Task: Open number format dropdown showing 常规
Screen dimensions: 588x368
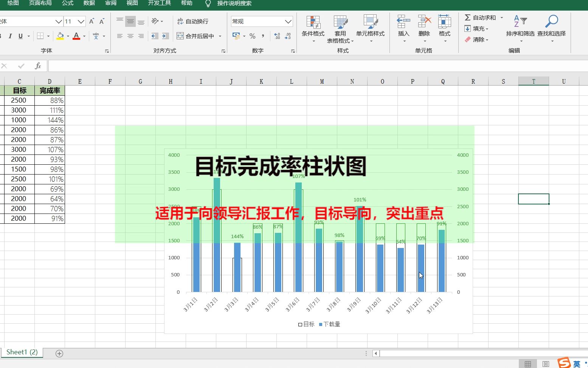Action: coord(288,22)
